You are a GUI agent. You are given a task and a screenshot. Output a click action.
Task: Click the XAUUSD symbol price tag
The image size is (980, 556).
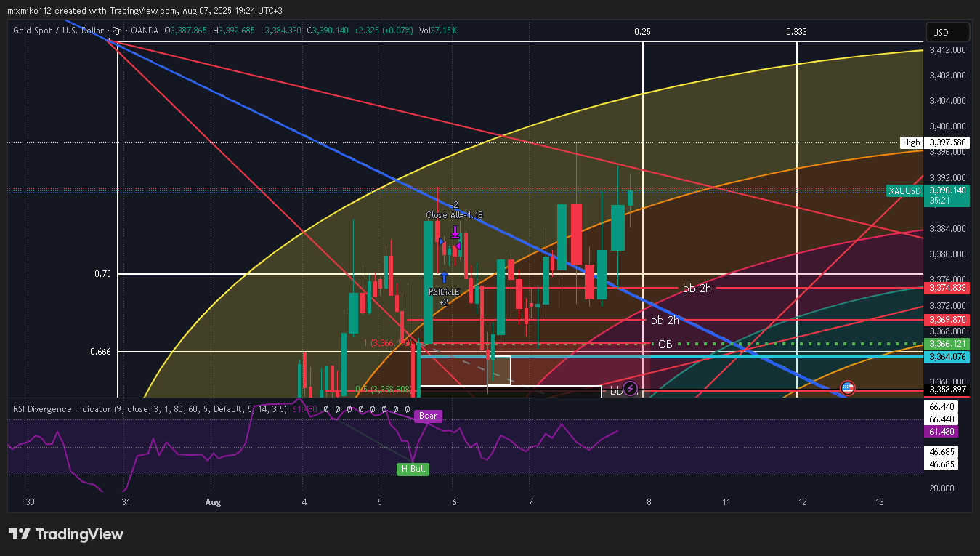click(904, 190)
